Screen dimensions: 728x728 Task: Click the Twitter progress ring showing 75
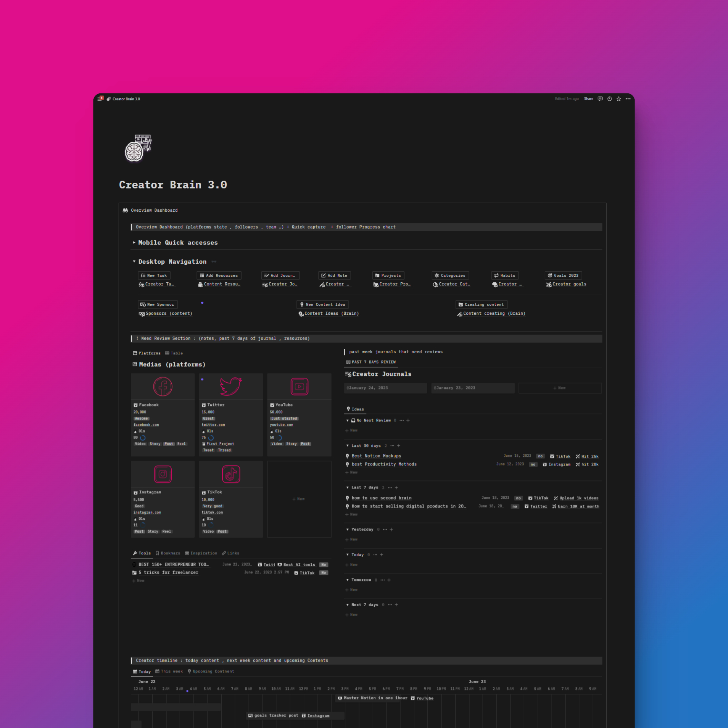click(x=211, y=438)
